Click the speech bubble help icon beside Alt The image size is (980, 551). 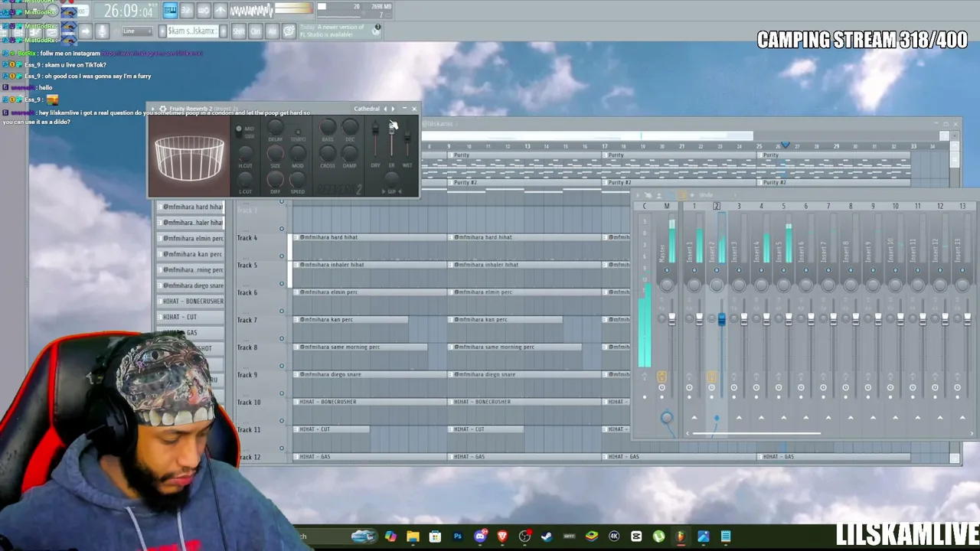point(289,31)
